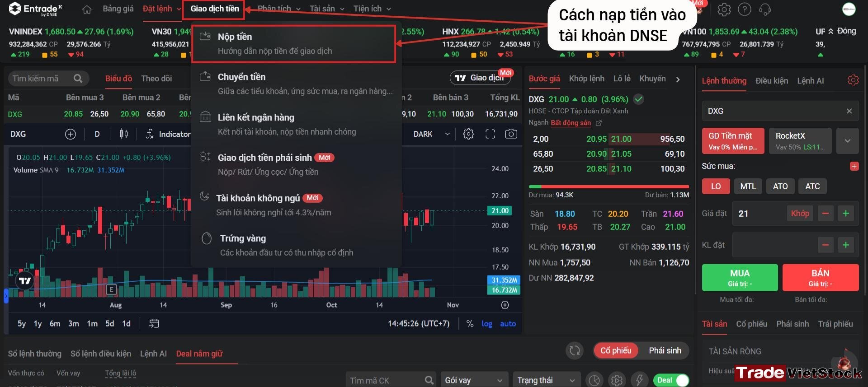Screen dimensions: 868x387
Task: Select LO order type
Action: pyautogui.click(x=716, y=187)
